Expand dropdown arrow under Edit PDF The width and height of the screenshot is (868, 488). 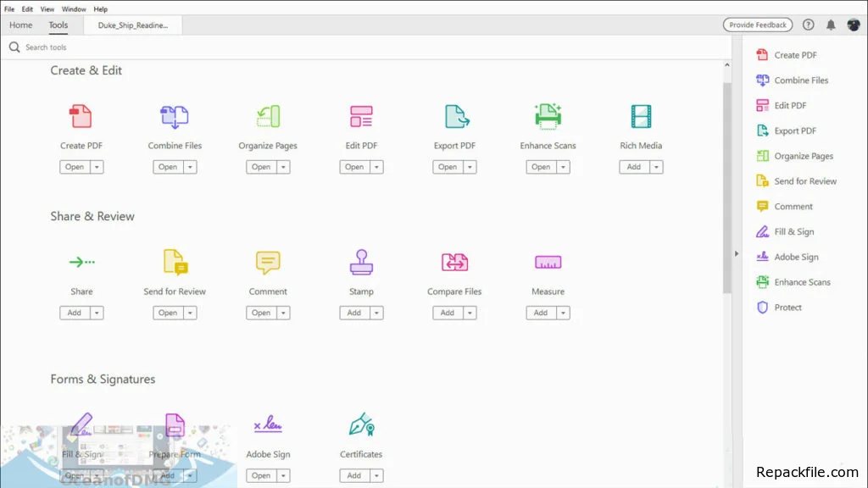click(376, 167)
